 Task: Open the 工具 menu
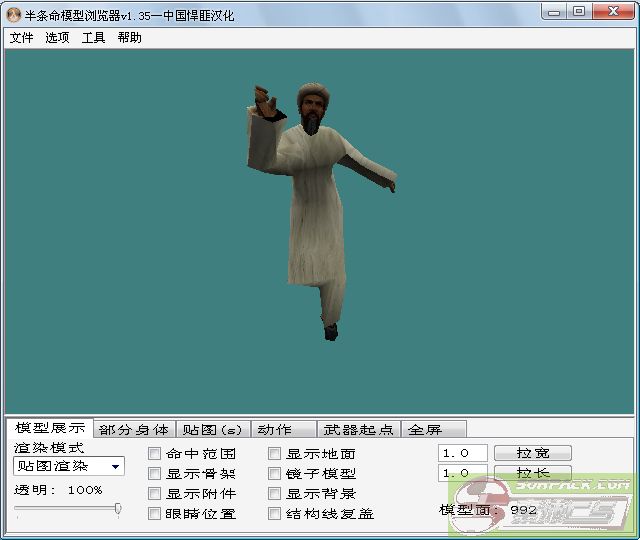click(x=93, y=38)
